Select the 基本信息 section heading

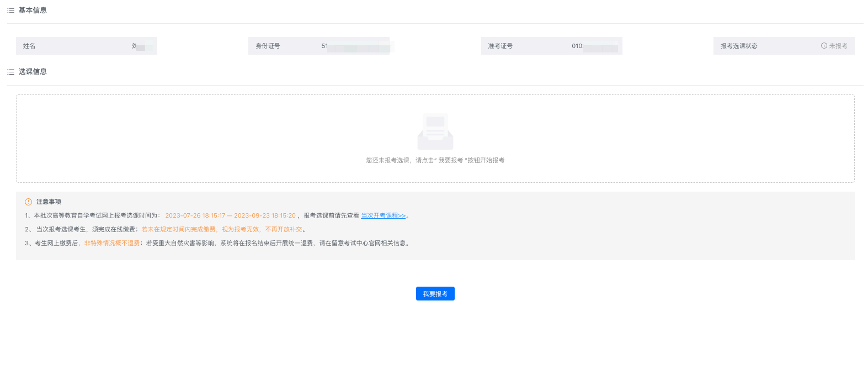pos(33,10)
